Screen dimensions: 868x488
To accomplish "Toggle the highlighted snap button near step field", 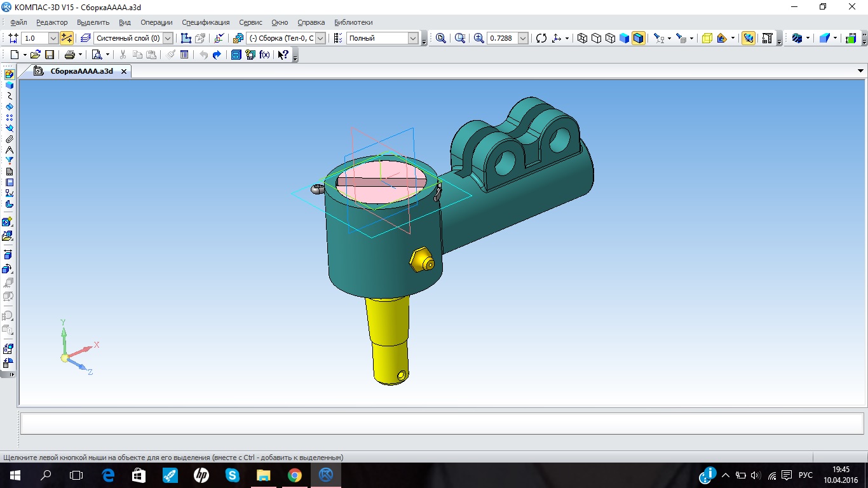I will pyautogui.click(x=67, y=38).
